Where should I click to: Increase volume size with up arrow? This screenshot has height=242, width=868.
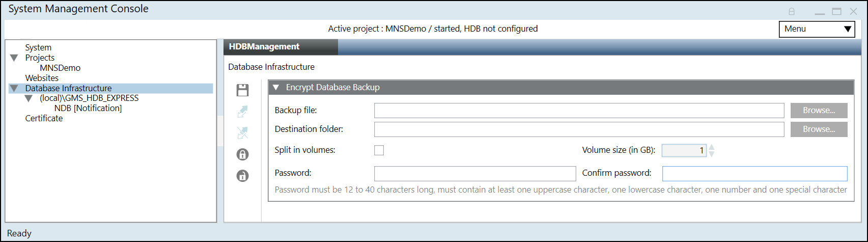pyautogui.click(x=712, y=147)
